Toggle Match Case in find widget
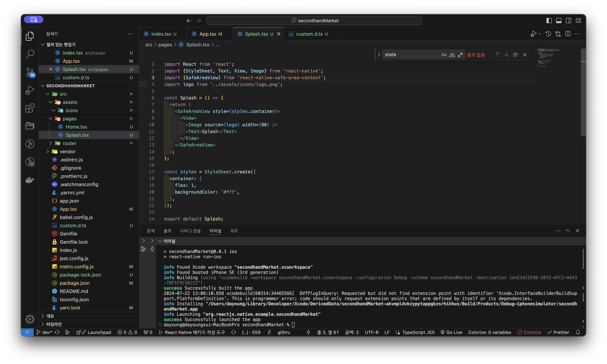Screen dimensions: 607x364 tap(444, 54)
